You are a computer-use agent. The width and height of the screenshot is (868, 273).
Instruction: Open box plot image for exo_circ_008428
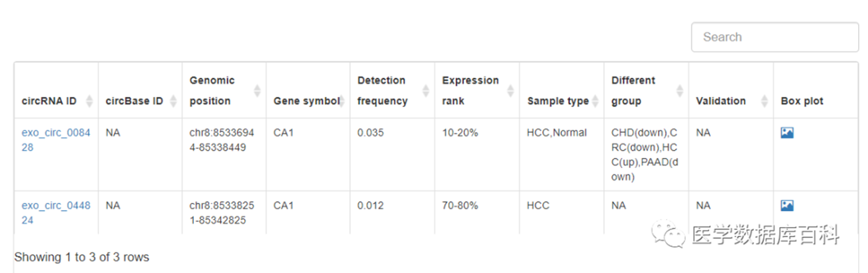787,133
